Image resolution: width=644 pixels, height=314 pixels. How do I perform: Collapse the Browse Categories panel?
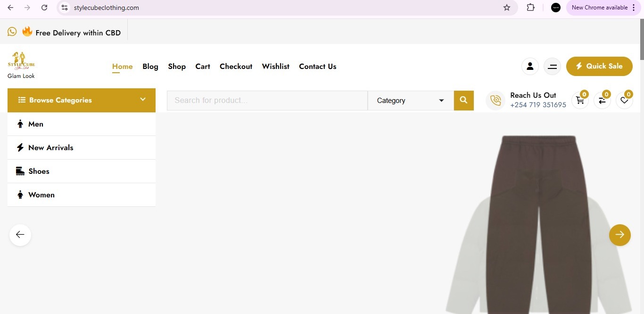tap(143, 100)
